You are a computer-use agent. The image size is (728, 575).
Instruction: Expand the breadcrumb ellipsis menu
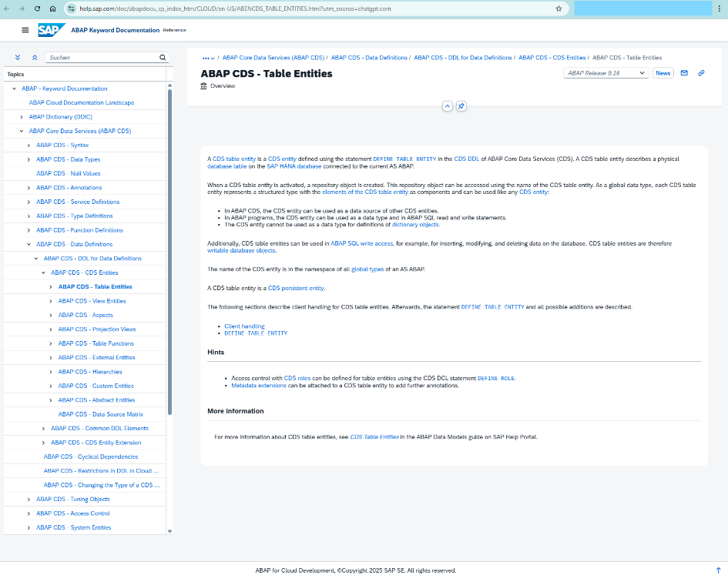209,58
